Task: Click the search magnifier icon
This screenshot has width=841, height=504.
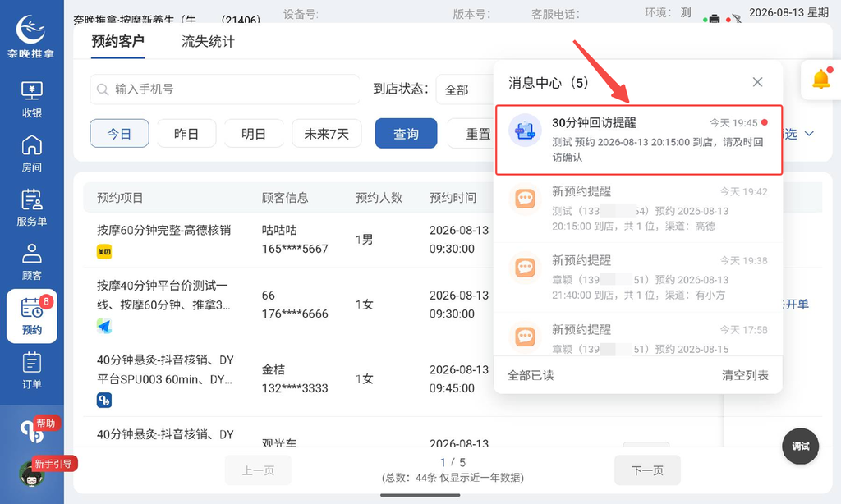Action: tap(103, 89)
